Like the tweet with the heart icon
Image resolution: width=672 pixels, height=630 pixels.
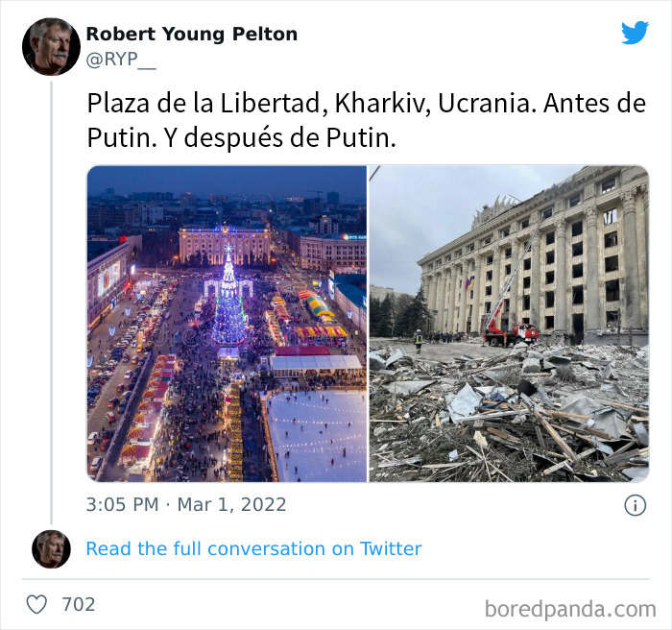pos(36,604)
